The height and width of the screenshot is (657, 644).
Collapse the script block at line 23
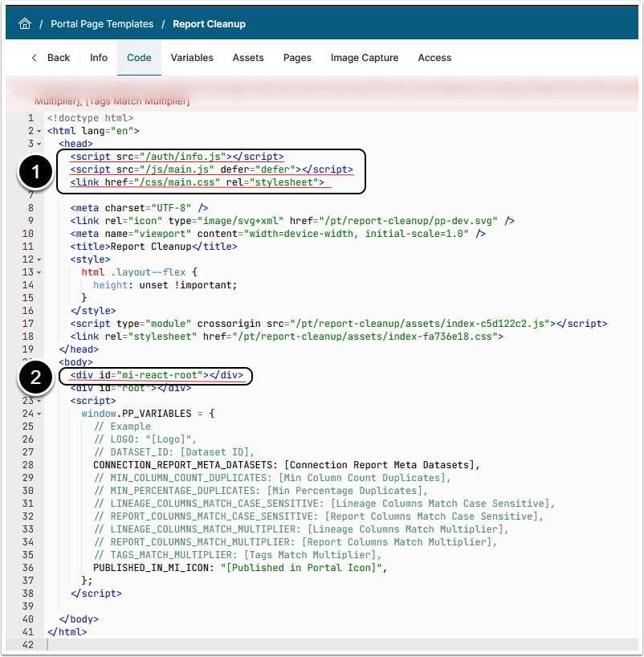pyautogui.click(x=39, y=401)
